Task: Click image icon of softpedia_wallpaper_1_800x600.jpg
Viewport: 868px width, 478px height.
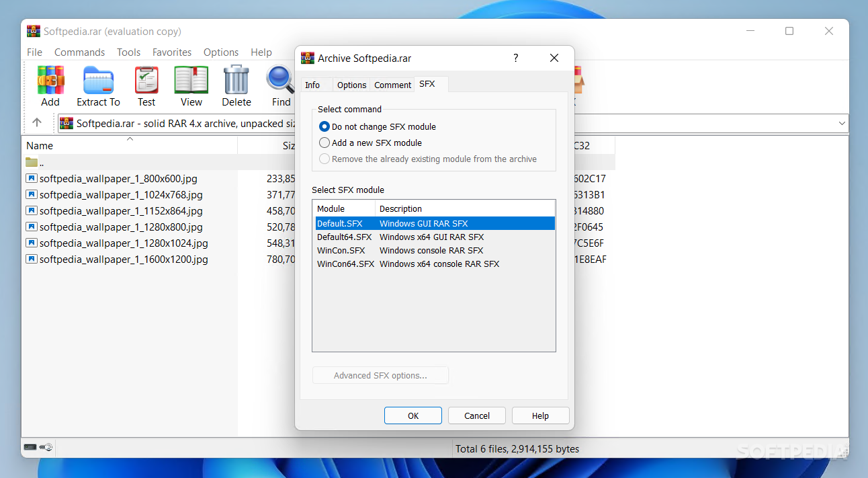Action: pos(32,178)
